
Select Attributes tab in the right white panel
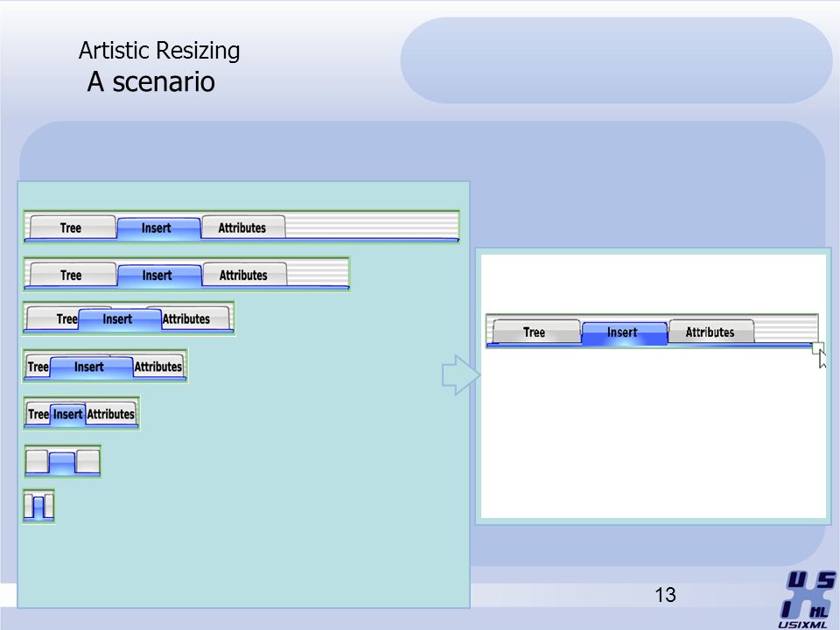click(711, 332)
